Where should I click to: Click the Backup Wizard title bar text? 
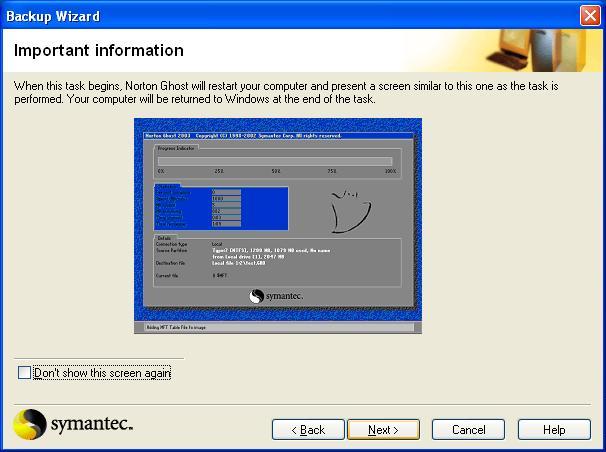pos(53,16)
